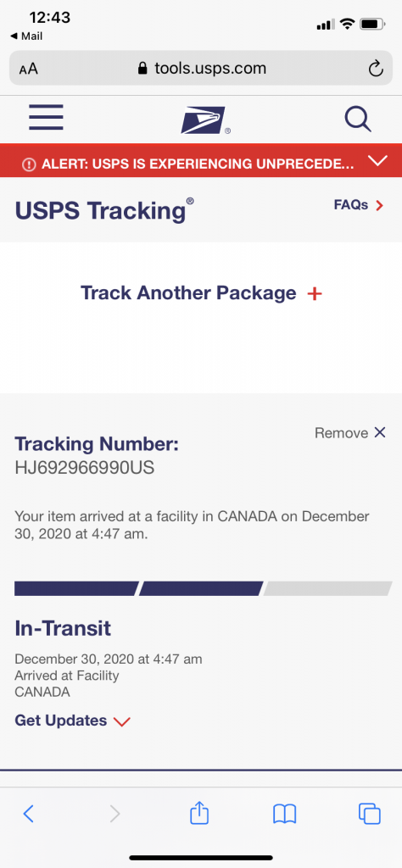The height and width of the screenshot is (868, 402).
Task: Expand the red USPS alert banner chevron
Action: click(x=378, y=161)
